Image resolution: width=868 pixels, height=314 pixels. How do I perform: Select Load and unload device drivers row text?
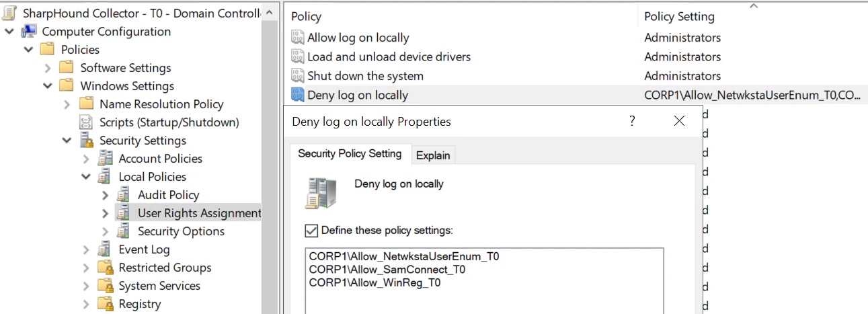coord(389,56)
